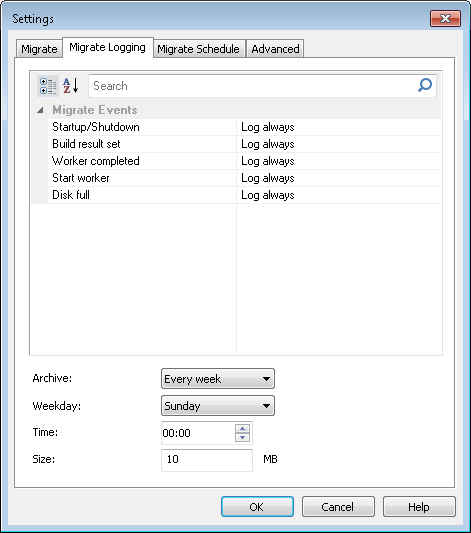
Task: Open the Archive dropdown
Action: tap(218, 378)
